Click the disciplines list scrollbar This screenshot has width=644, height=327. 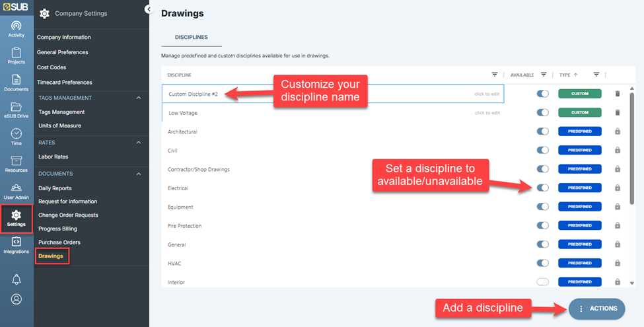point(631,148)
